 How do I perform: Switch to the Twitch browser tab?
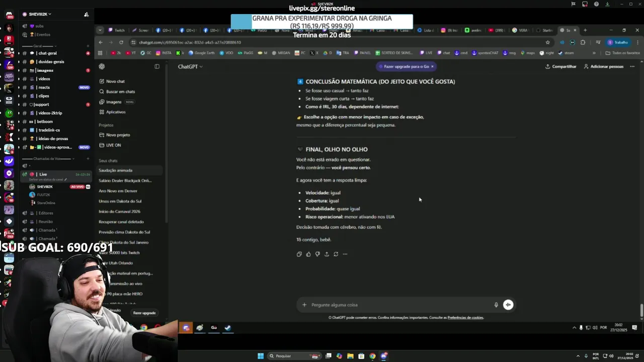[x=117, y=30]
